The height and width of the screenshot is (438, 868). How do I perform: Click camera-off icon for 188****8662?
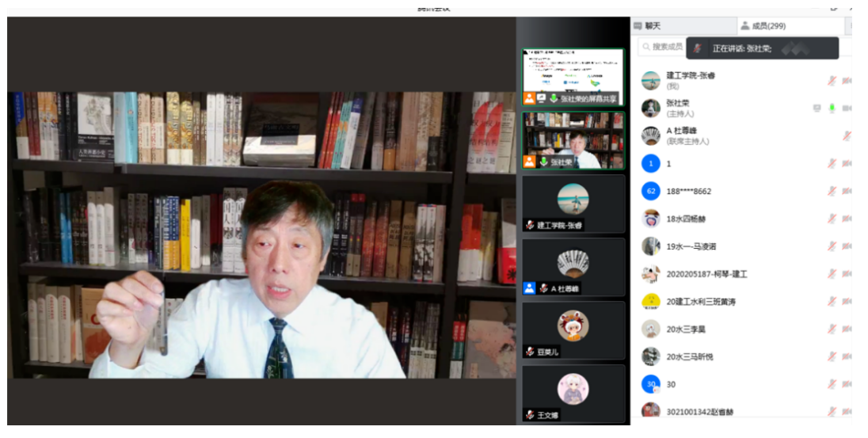[847, 191]
